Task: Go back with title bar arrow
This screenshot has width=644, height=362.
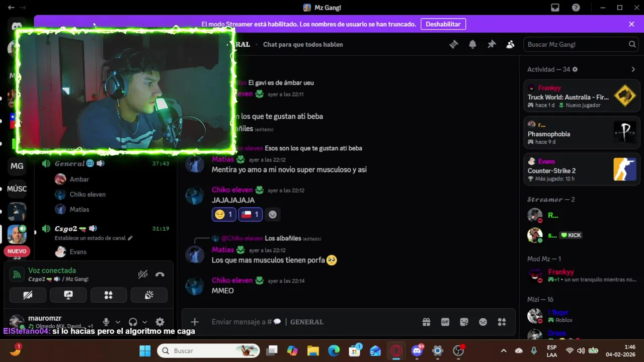Action: pos(11,8)
